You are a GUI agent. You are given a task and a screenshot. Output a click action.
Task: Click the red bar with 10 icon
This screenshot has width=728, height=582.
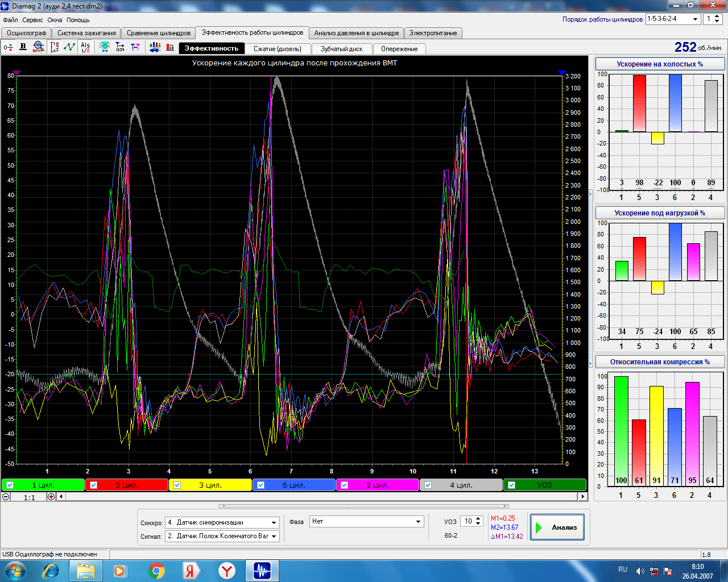pyautogui.click(x=170, y=47)
